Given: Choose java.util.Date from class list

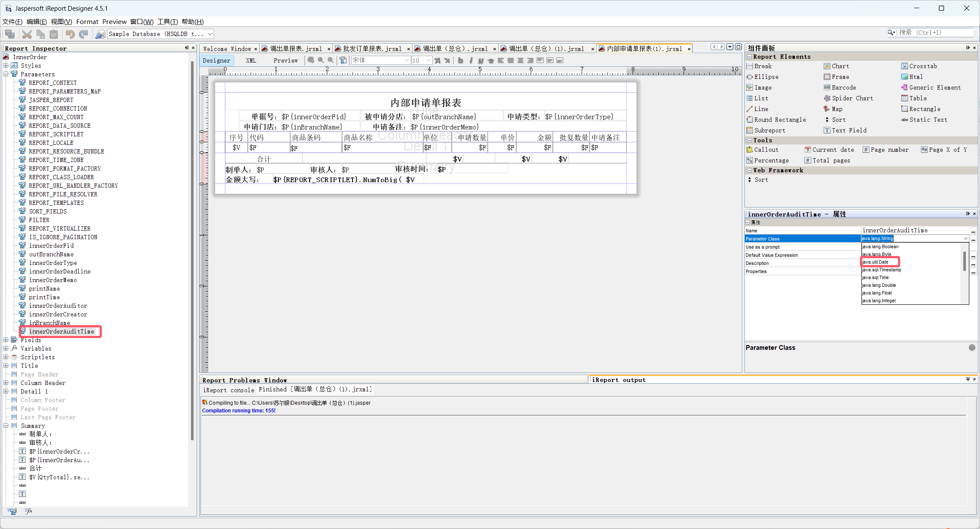Looking at the screenshot, I should (875, 262).
